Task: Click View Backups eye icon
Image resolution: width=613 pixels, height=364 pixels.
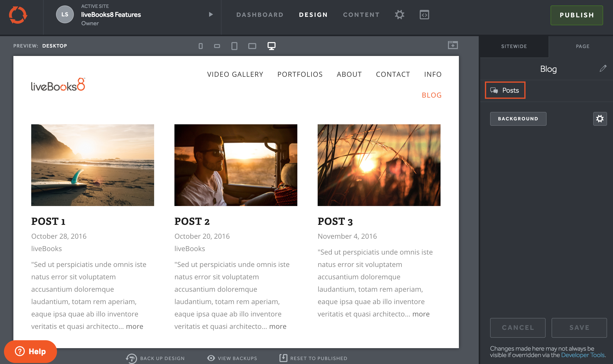Action: [x=211, y=358]
